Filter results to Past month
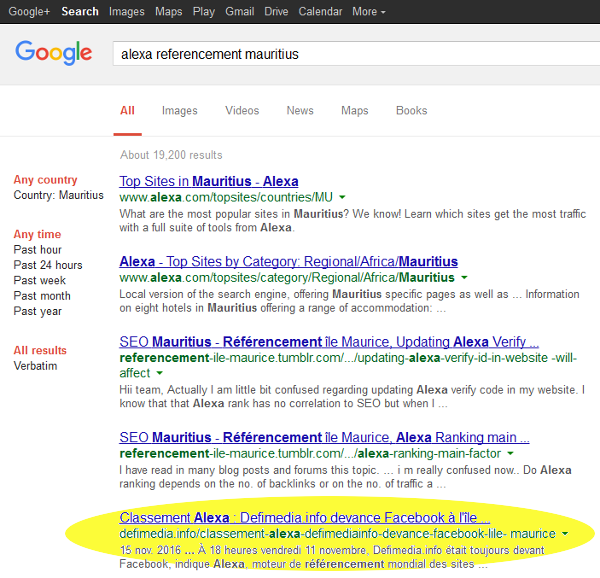 pos(42,296)
